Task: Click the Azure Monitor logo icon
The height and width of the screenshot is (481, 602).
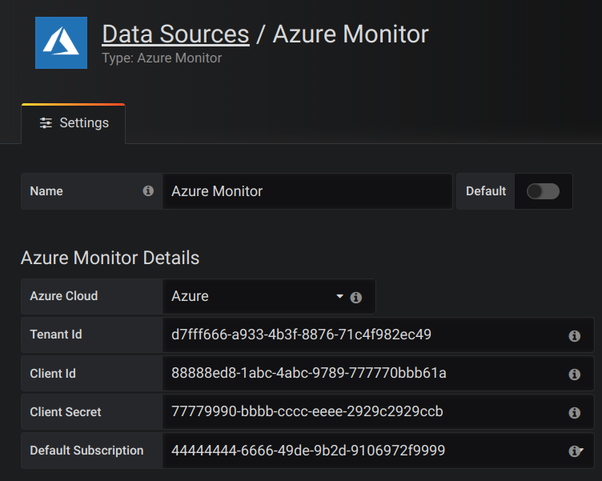Action: [x=61, y=43]
